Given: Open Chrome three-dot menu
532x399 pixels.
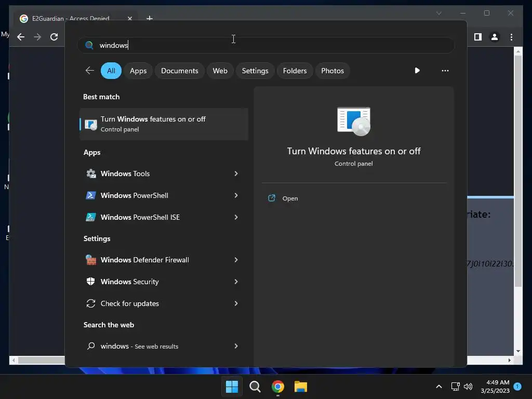Looking at the screenshot, I should (x=512, y=37).
